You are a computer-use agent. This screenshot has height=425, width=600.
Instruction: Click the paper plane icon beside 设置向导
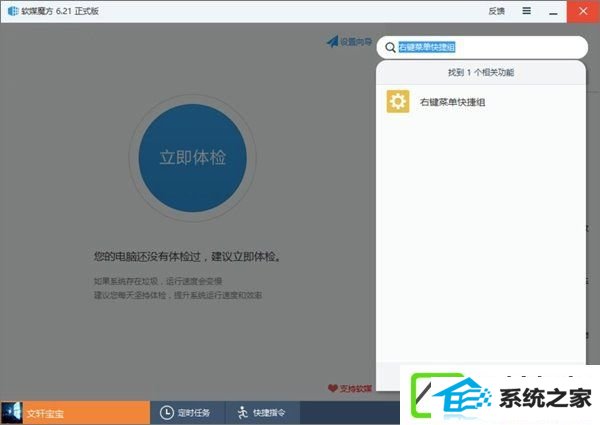point(332,41)
